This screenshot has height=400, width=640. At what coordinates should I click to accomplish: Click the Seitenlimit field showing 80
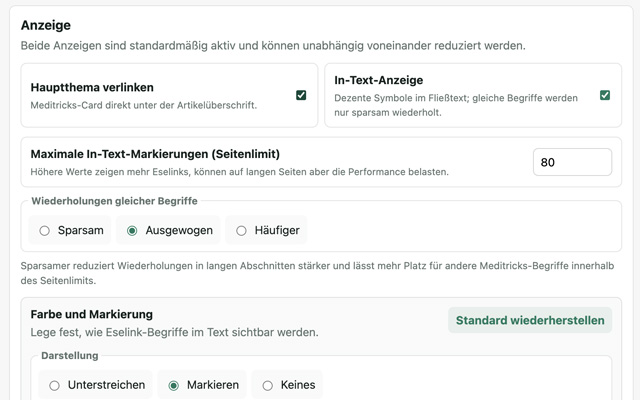pyautogui.click(x=572, y=162)
